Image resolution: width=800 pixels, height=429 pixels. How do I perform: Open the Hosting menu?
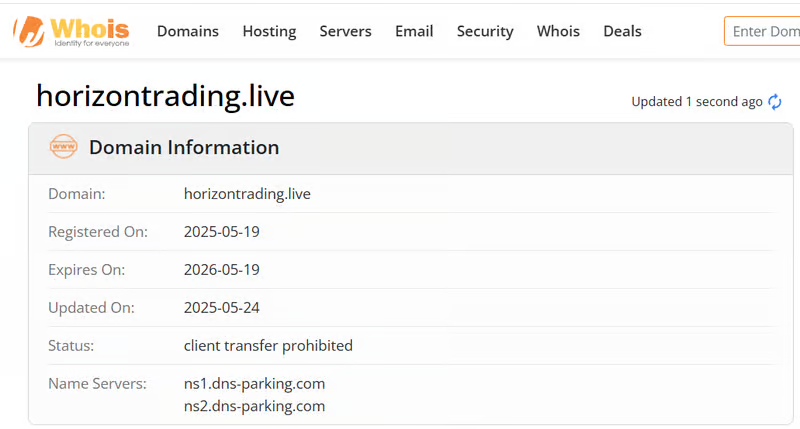click(x=269, y=31)
